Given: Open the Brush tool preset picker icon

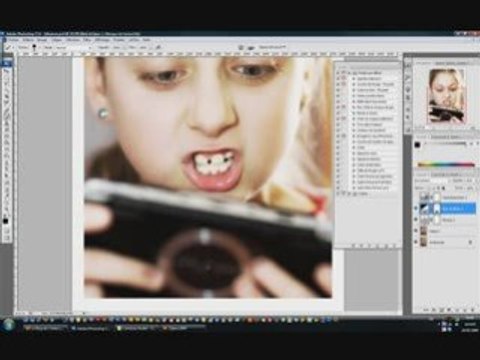Looking at the screenshot, I should click(x=8, y=48).
